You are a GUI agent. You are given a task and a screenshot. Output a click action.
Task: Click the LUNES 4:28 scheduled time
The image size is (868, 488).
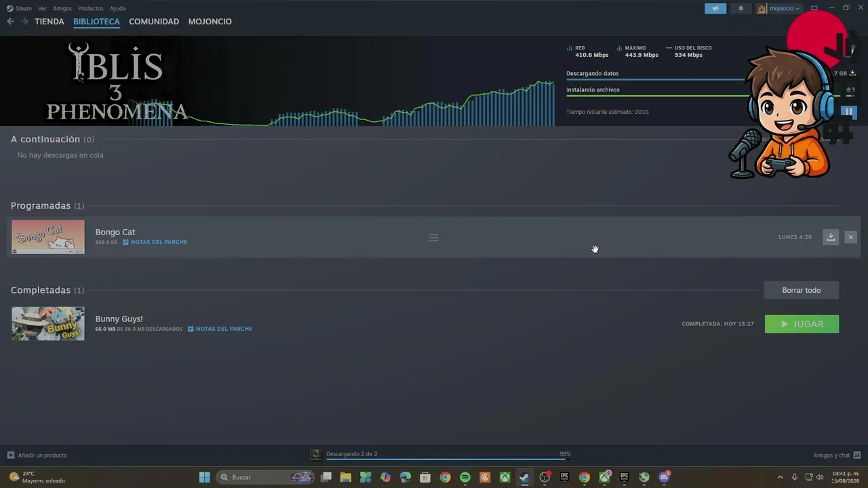coord(795,237)
